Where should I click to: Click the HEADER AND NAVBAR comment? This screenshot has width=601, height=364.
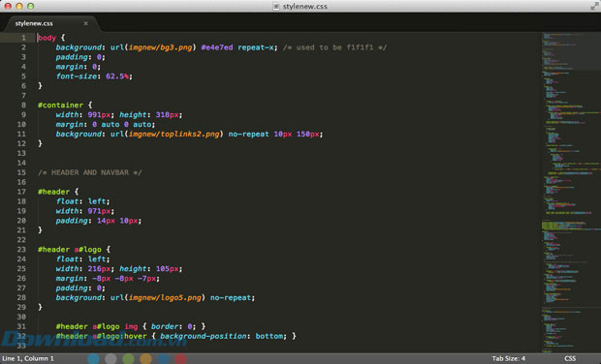(90, 172)
